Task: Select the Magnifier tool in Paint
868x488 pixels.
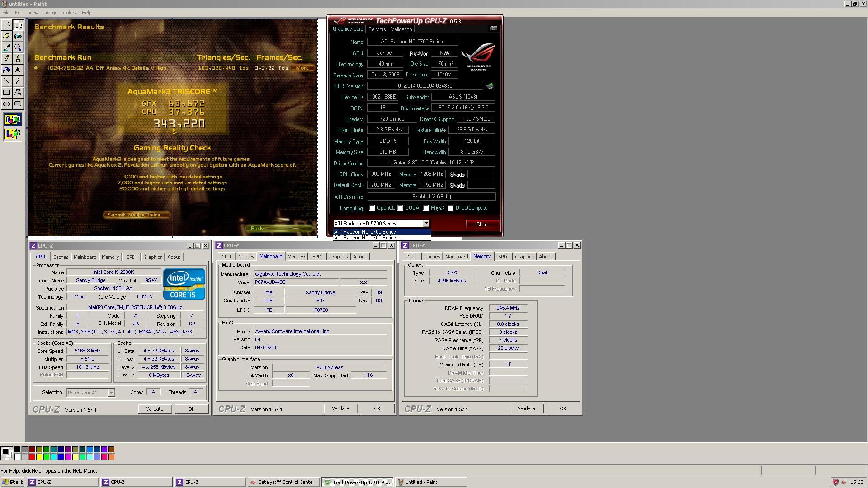Action: pyautogui.click(x=18, y=47)
